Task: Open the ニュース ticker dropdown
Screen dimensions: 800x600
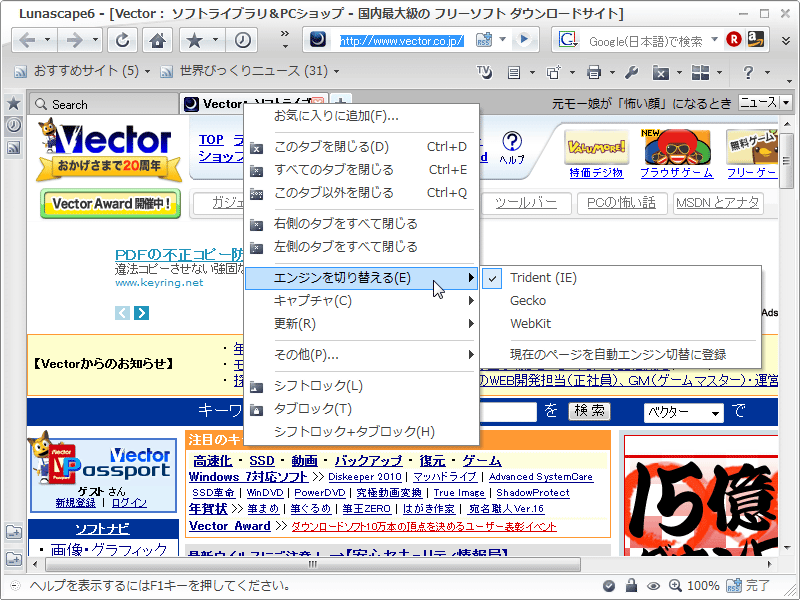Action: click(x=786, y=103)
